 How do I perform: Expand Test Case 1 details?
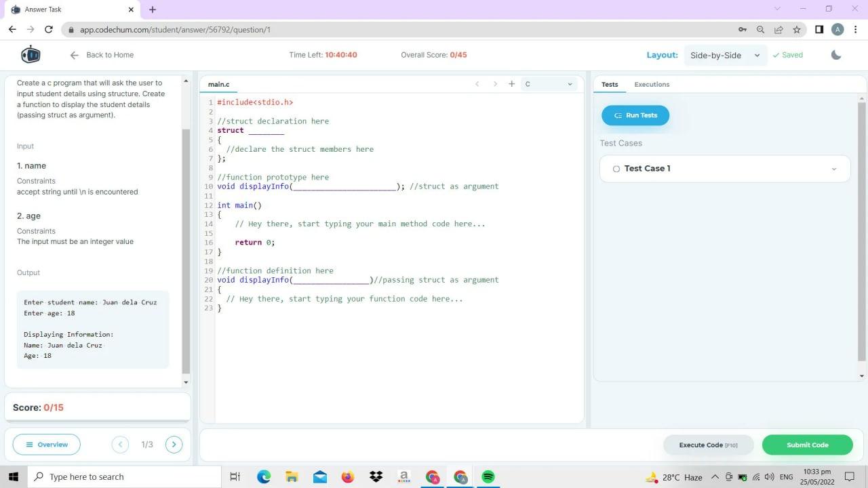(834, 168)
